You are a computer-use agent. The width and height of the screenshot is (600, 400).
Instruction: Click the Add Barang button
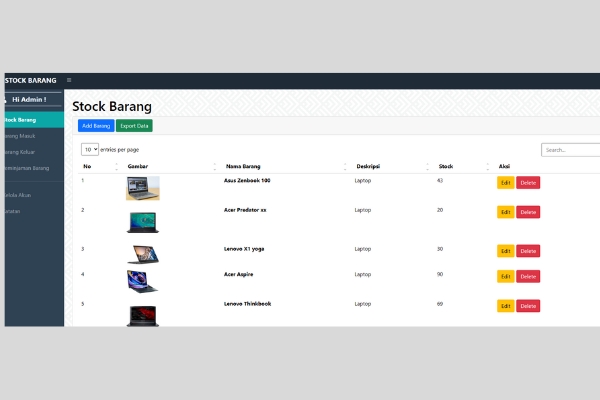click(x=96, y=126)
